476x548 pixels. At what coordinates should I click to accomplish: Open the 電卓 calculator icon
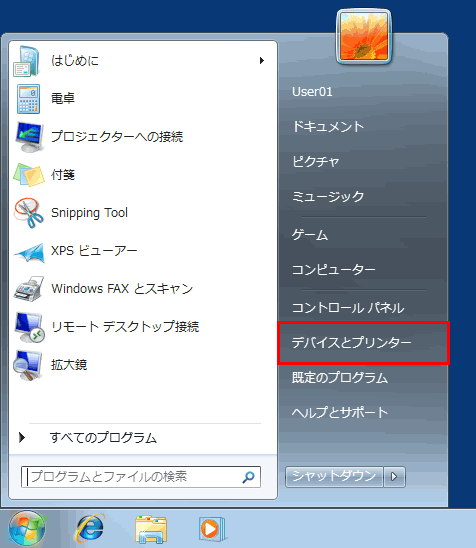tap(28, 99)
